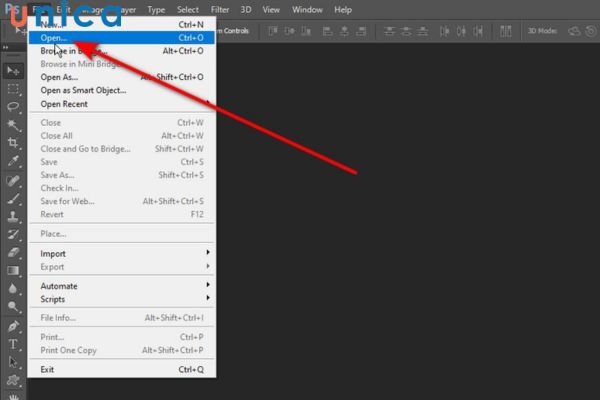
Task: Choose Open as Smart Object... entry
Action: [122, 90]
